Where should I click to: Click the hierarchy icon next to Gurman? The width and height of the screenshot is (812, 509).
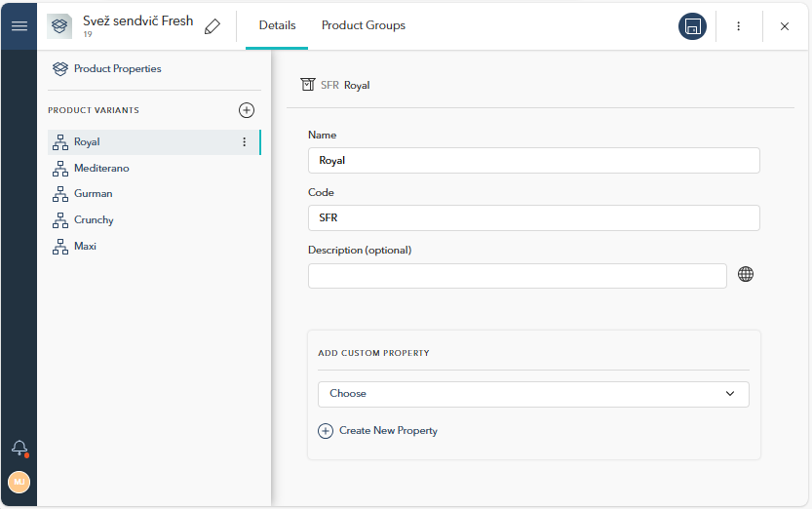coord(60,194)
